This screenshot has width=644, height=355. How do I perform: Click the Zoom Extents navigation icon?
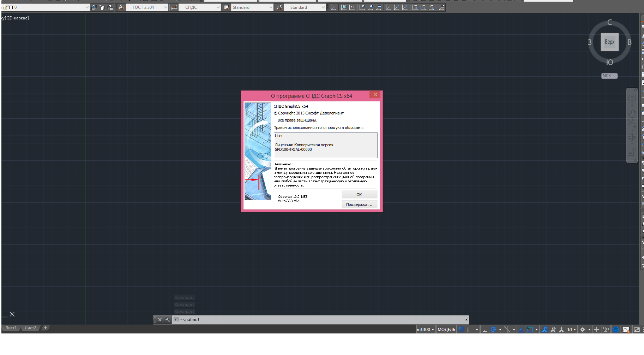tap(632, 124)
